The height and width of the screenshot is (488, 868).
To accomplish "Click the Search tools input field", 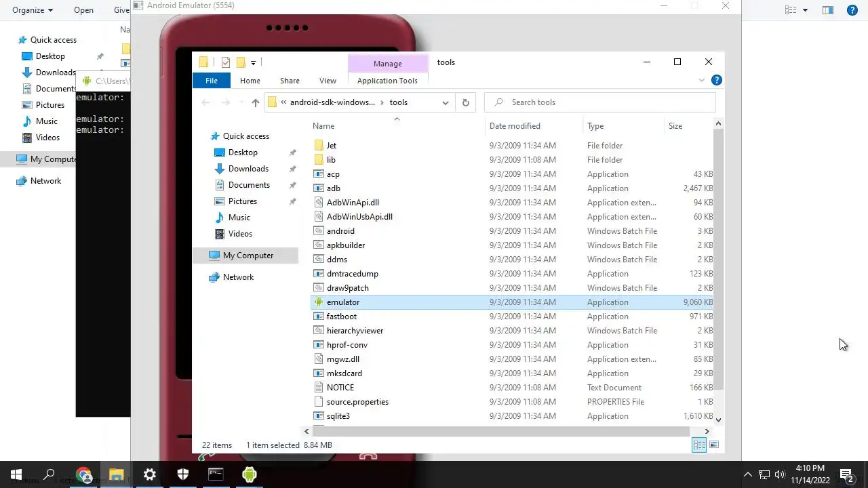I will [x=601, y=102].
